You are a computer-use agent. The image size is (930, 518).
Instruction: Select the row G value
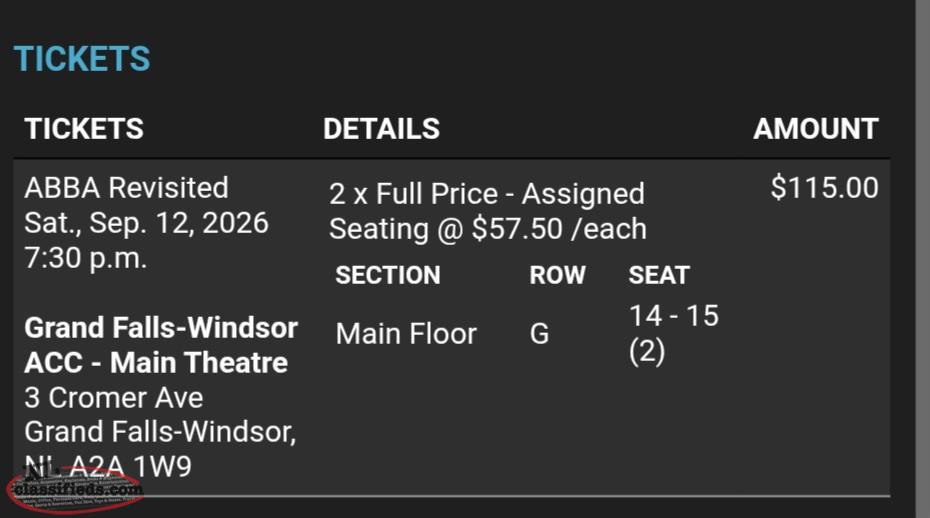pos(539,333)
